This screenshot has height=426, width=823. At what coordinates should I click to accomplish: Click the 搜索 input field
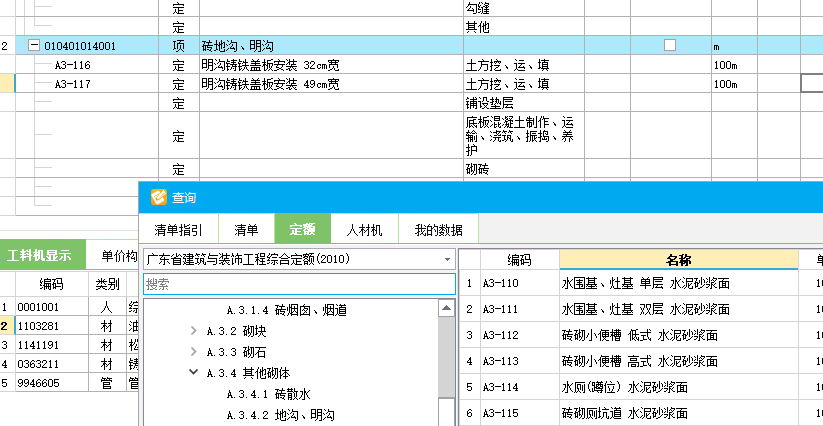click(x=299, y=284)
